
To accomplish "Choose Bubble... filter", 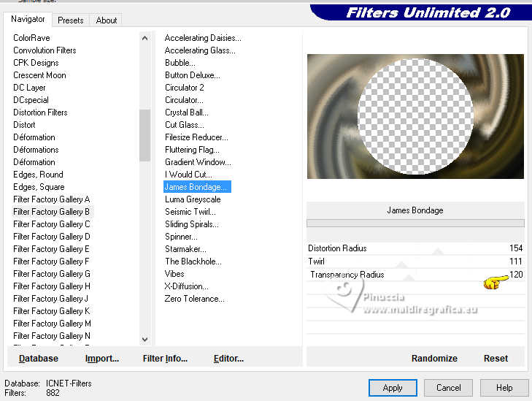I will [180, 63].
